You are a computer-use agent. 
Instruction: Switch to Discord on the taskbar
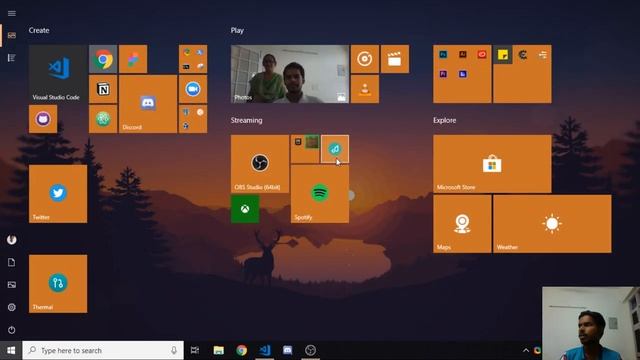(x=287, y=350)
